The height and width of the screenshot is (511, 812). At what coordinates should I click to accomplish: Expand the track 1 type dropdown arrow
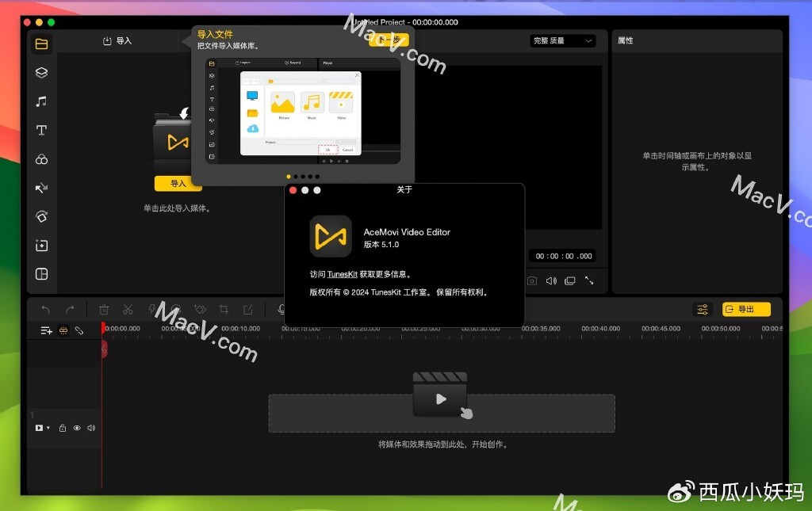48,428
